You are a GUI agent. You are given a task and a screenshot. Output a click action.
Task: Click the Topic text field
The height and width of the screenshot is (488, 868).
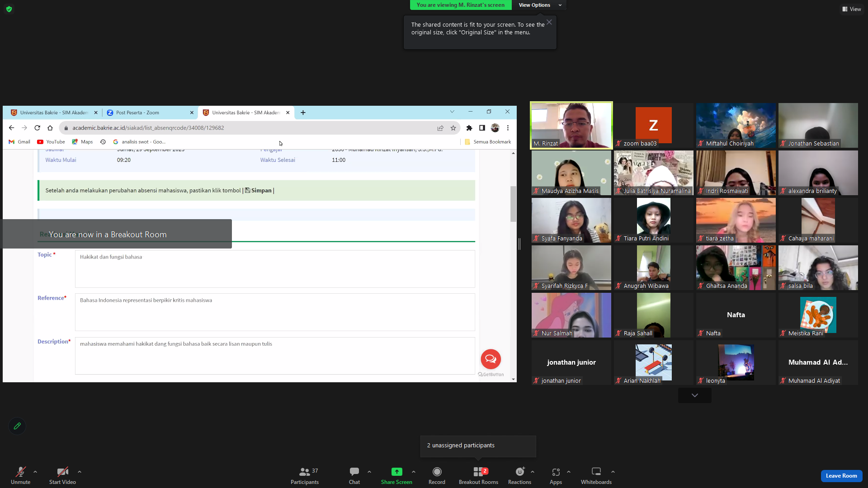coord(275,269)
